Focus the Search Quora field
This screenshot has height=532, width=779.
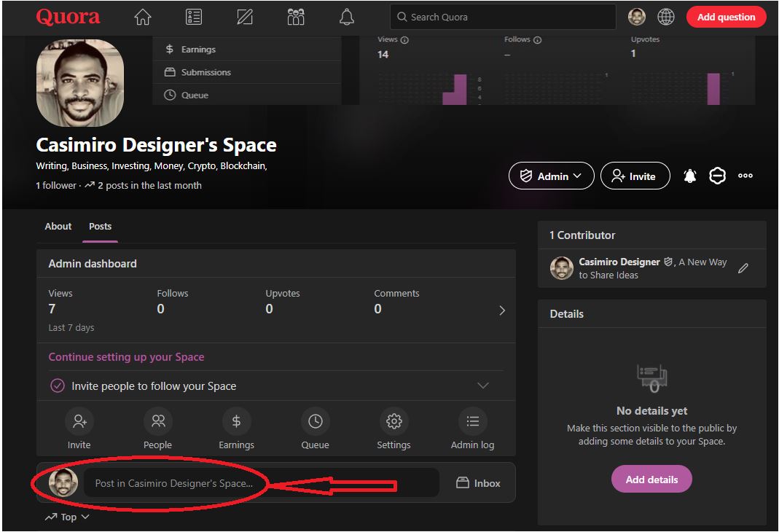[x=503, y=17]
